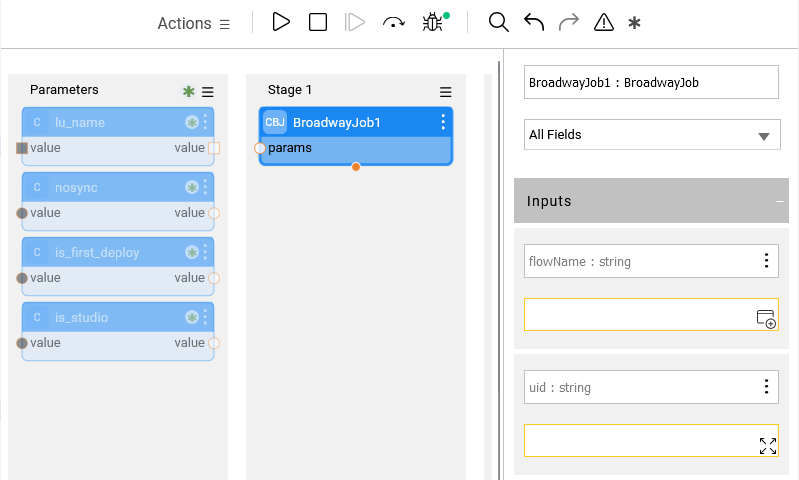The width and height of the screenshot is (799, 480).
Task: Open the flowName field options menu
Action: click(x=766, y=261)
